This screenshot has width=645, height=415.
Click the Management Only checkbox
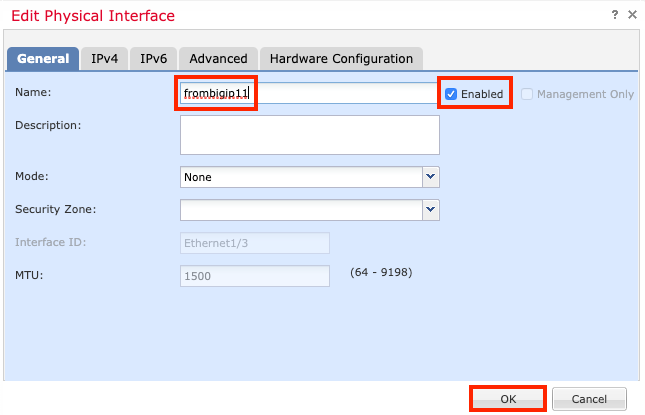click(527, 94)
